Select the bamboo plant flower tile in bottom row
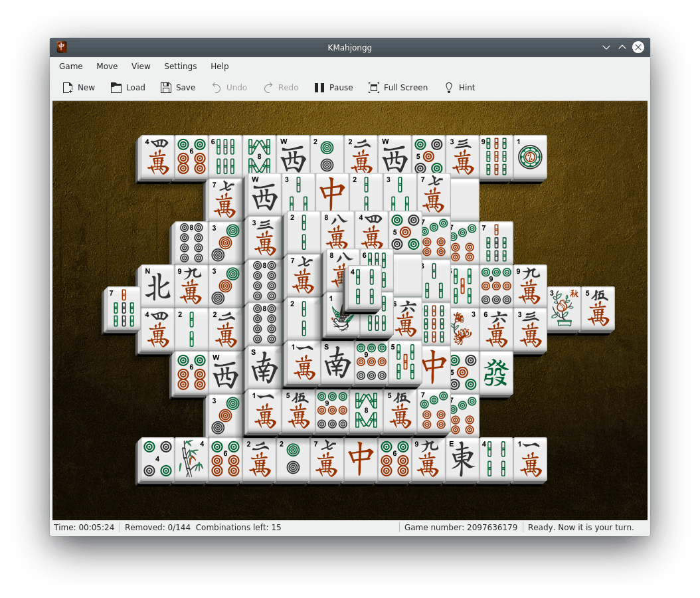Image resolution: width=700 pixels, height=598 pixels. (191, 458)
